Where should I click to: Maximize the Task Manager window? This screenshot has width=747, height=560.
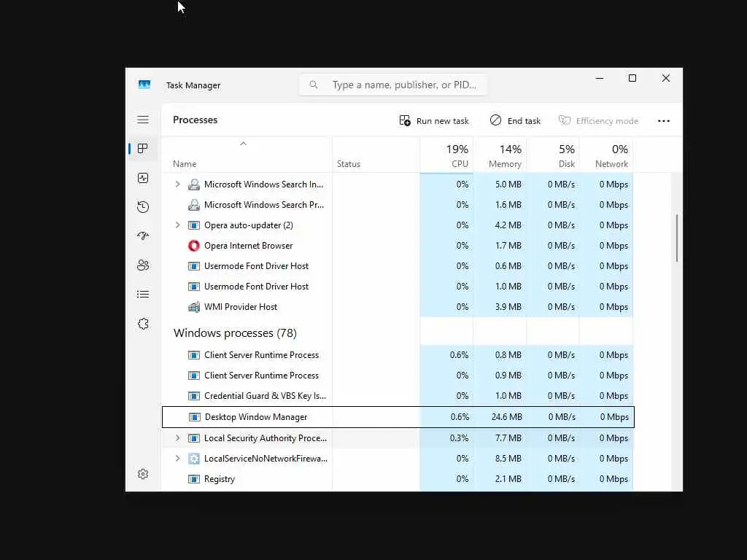click(x=632, y=78)
